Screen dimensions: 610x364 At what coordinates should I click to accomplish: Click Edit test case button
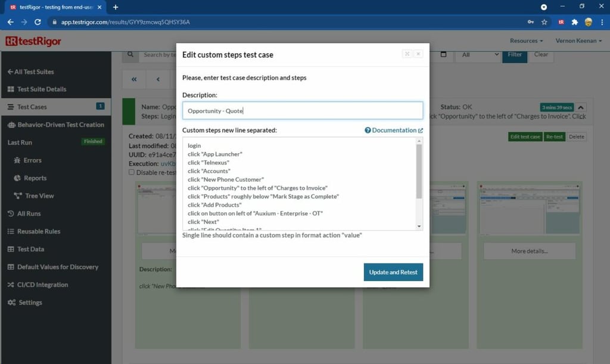pyautogui.click(x=525, y=137)
